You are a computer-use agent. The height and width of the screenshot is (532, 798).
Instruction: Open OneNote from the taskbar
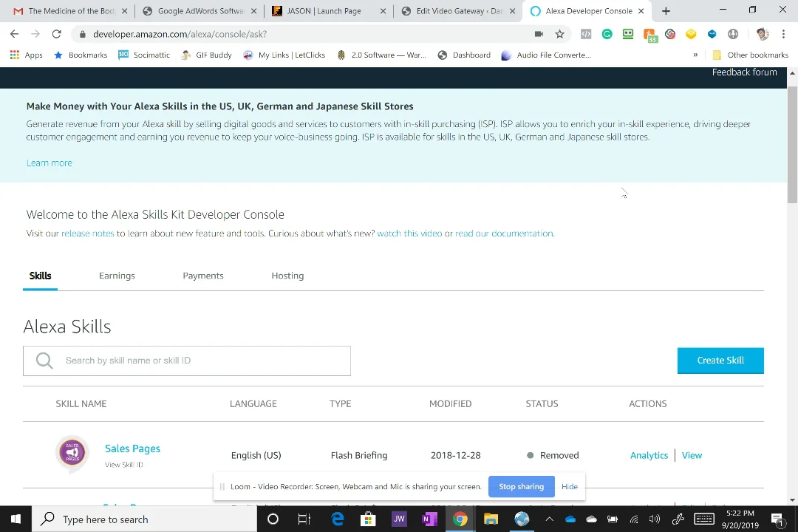point(429,519)
